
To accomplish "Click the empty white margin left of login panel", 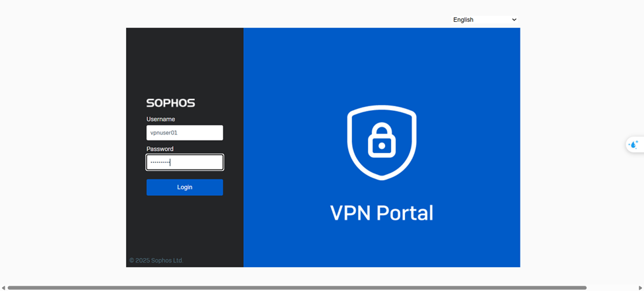I will tap(63, 145).
